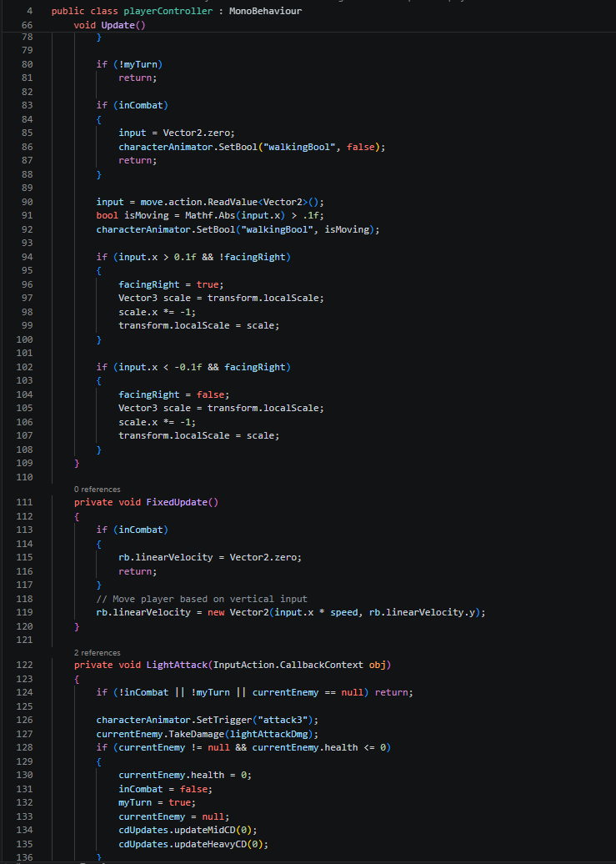Click line number 83 in the gutter
Viewport: 616px width, 864px height.
coord(27,105)
